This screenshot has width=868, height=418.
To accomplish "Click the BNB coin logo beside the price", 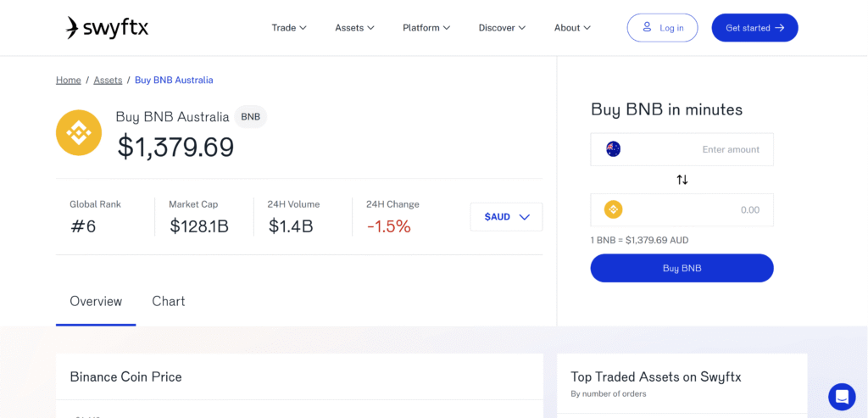I will (79, 132).
